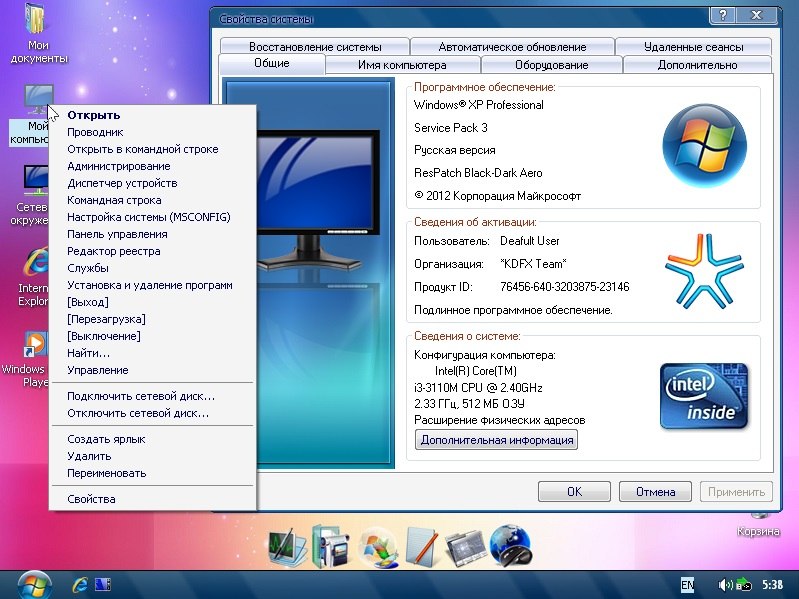Open the Дополнительно tab
Viewport: 799px width, 599px height.
pos(697,65)
